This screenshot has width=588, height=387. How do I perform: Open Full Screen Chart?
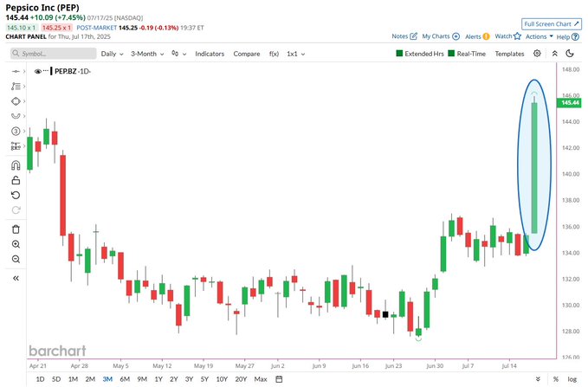[552, 24]
